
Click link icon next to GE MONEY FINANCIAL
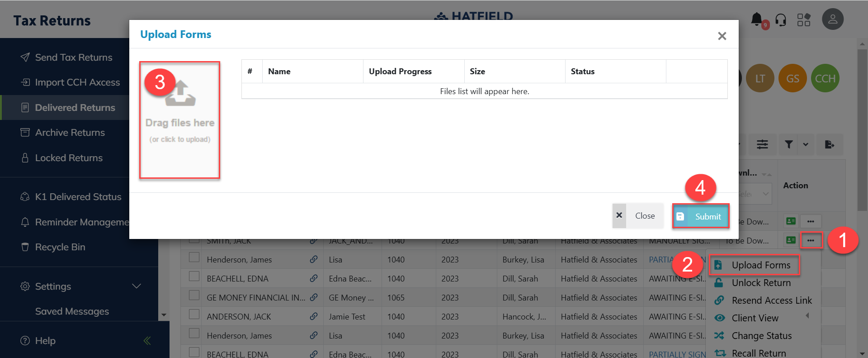pos(313,297)
